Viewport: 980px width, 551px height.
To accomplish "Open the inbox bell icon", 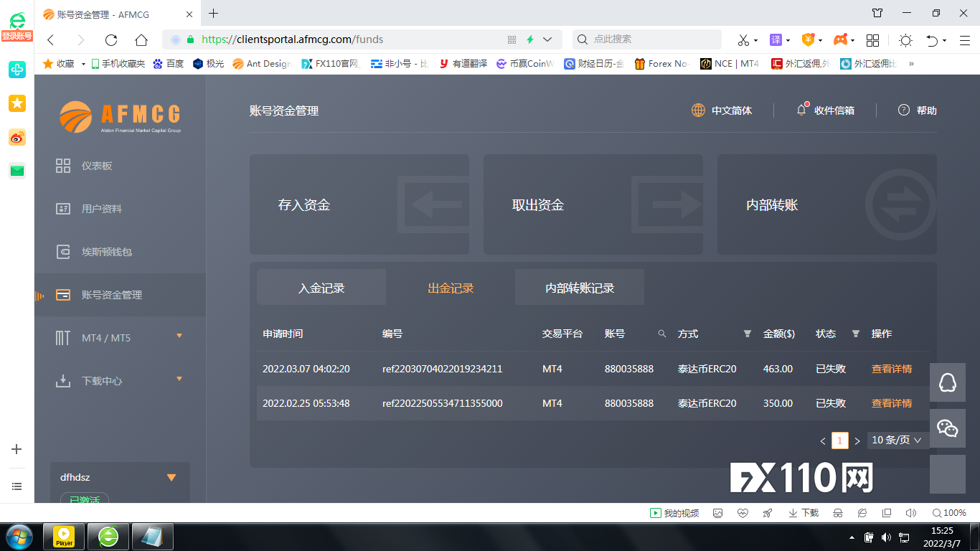I will 802,110.
